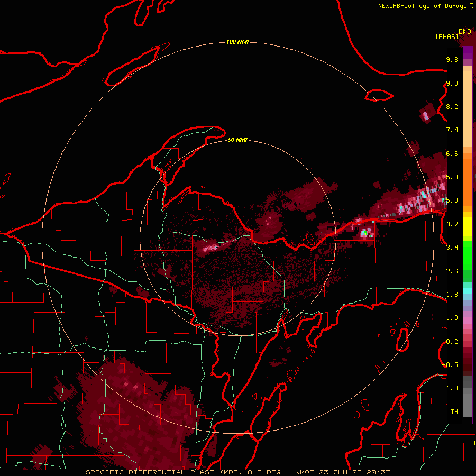Click the 5.8 value on the scale
The height and width of the screenshot is (476, 476).
[452, 177]
